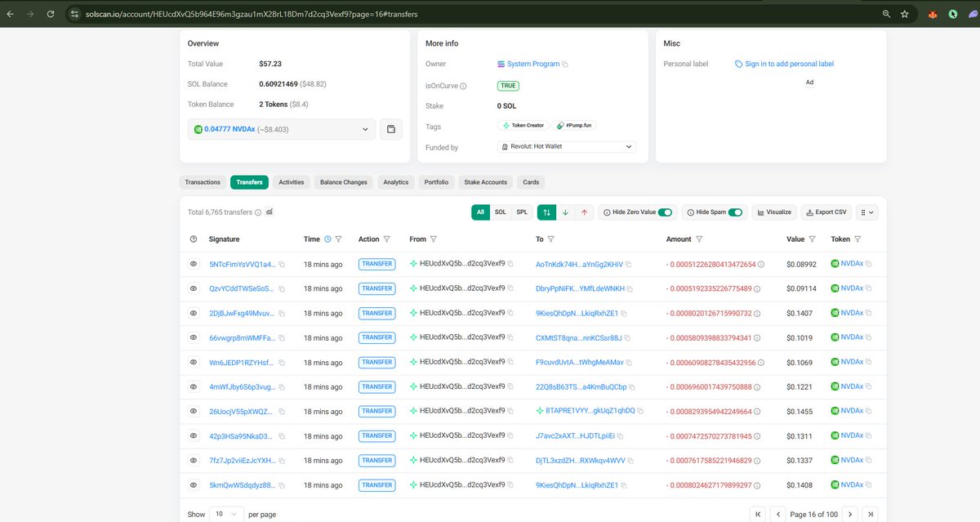Viewport: 980px width, 522px height.
Task: Preview transaction 5NTcFimYsVVQ1a4 with eye icon
Action: pyautogui.click(x=194, y=264)
